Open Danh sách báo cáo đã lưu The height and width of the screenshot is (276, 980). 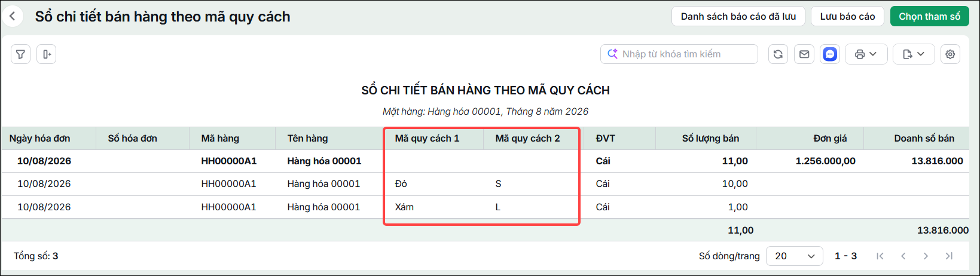point(738,17)
